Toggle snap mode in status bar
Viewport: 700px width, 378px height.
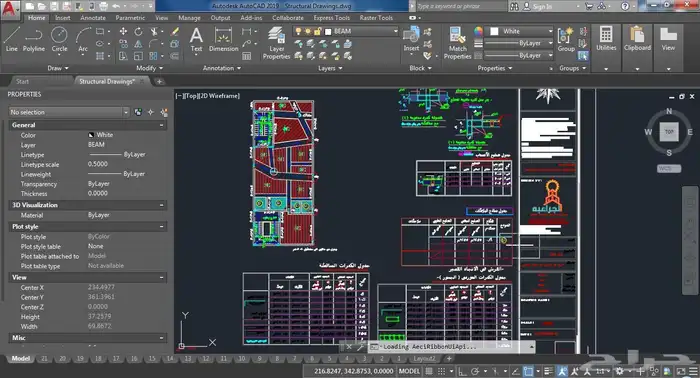[x=442, y=371]
